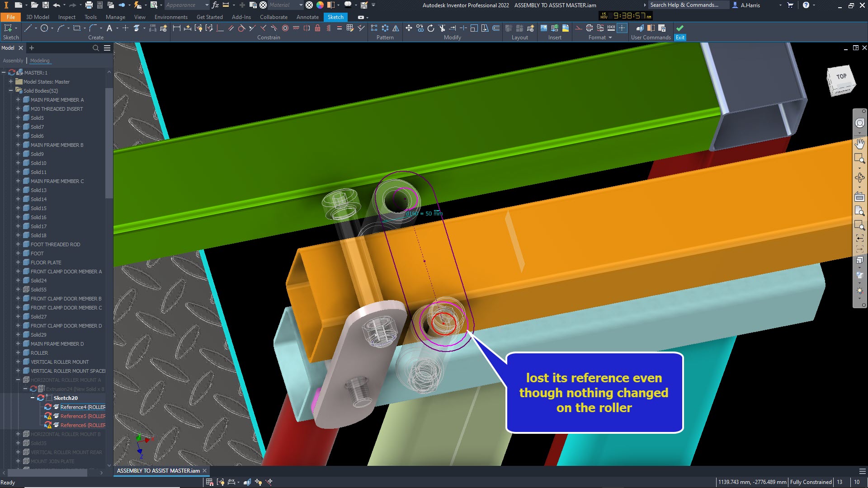This screenshot has width=868, height=488.
Task: Click TOP on the ViewCube
Action: point(840,77)
